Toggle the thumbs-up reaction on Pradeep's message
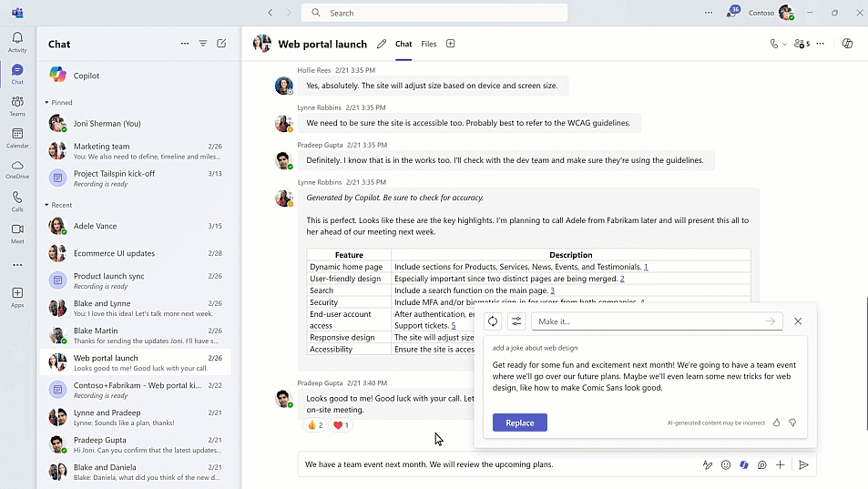Image resolution: width=868 pixels, height=489 pixels. tap(315, 425)
